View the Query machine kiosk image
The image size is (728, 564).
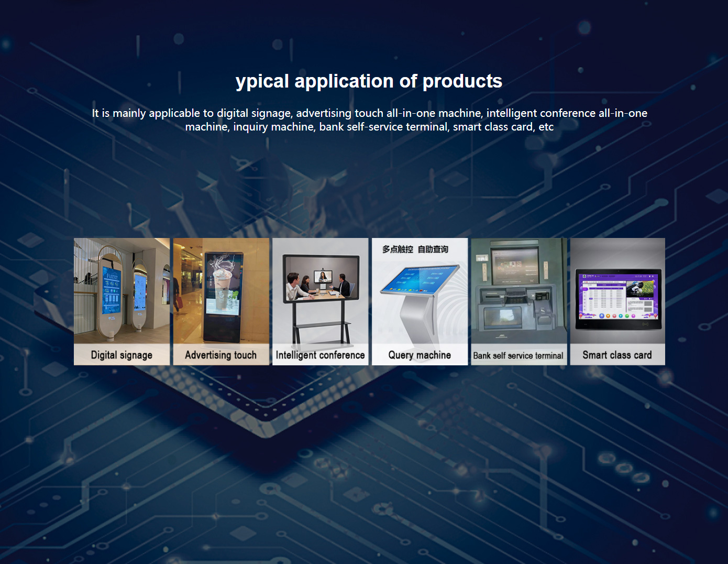coord(420,302)
